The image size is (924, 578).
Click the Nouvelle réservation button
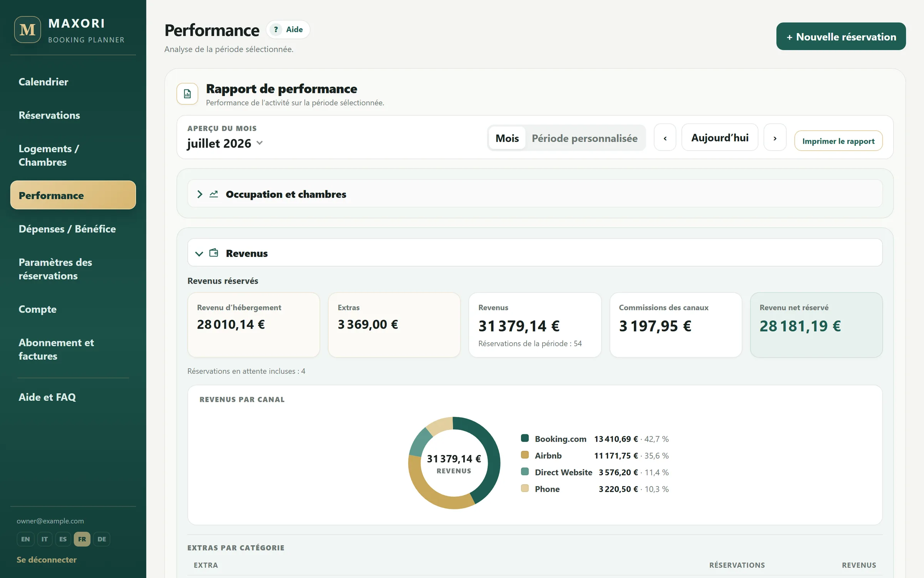(841, 37)
